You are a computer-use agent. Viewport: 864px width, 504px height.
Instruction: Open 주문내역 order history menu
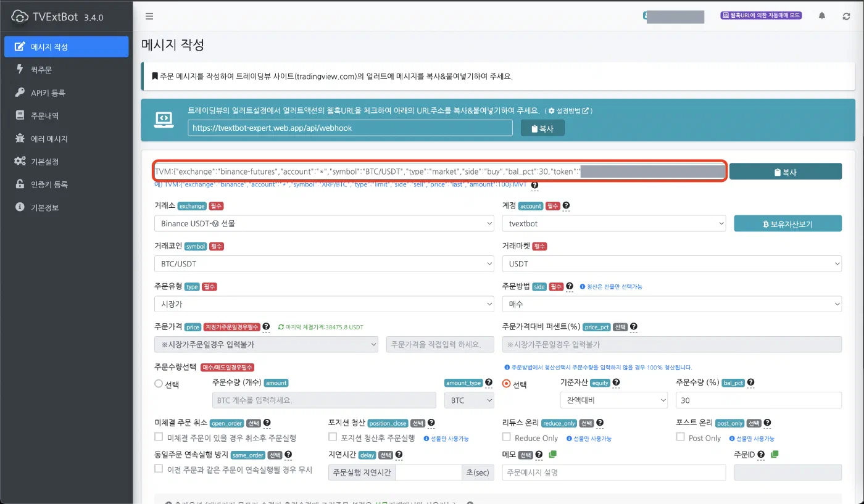click(67, 115)
